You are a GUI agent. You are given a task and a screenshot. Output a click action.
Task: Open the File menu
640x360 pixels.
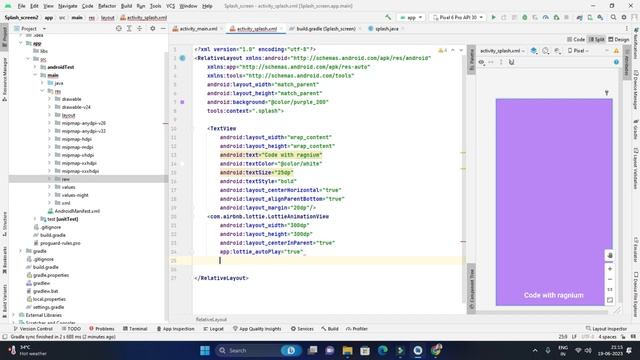tap(22, 6)
